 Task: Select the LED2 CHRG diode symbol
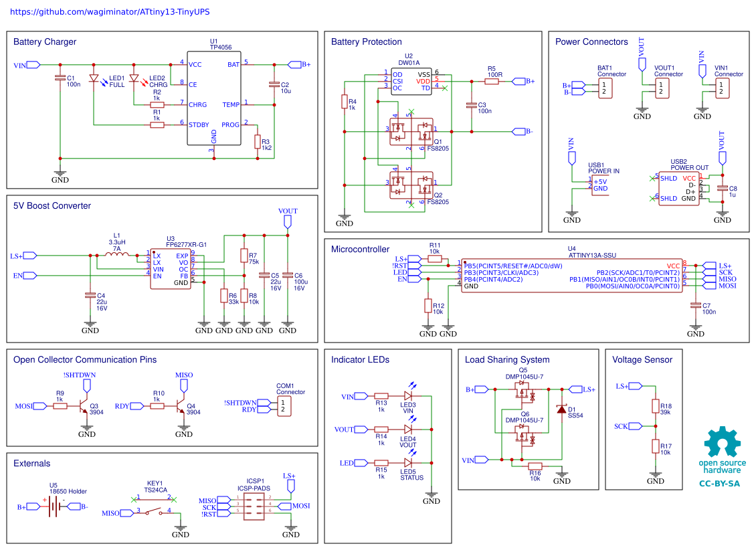134,78
